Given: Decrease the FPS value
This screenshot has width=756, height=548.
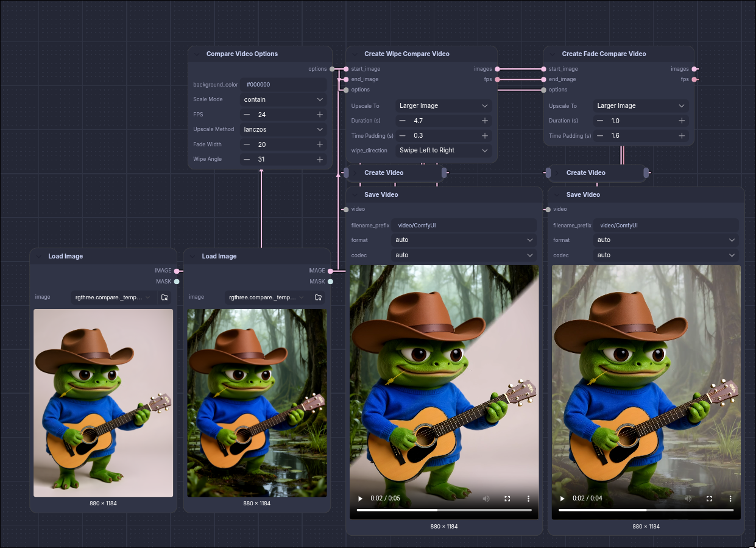Looking at the screenshot, I should point(247,115).
